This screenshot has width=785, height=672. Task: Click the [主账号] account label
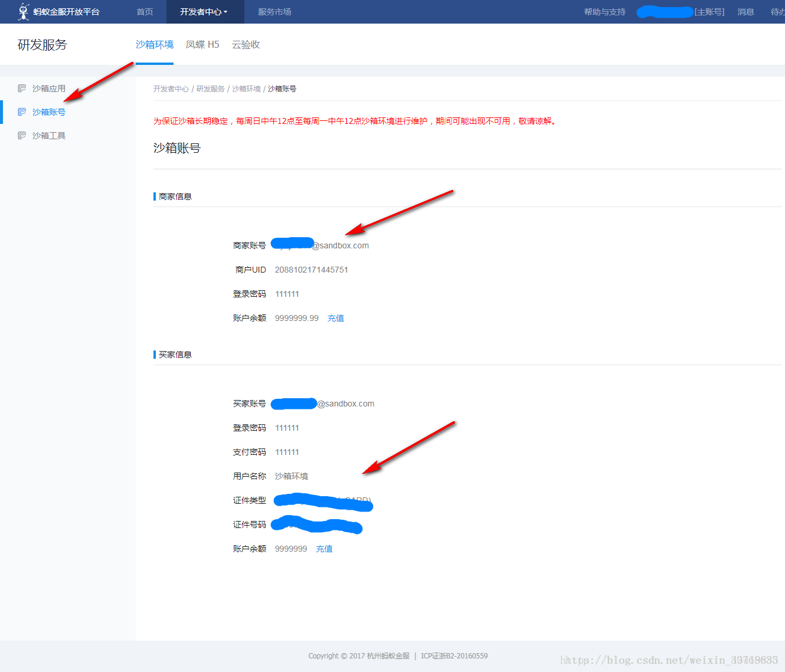coord(709,12)
